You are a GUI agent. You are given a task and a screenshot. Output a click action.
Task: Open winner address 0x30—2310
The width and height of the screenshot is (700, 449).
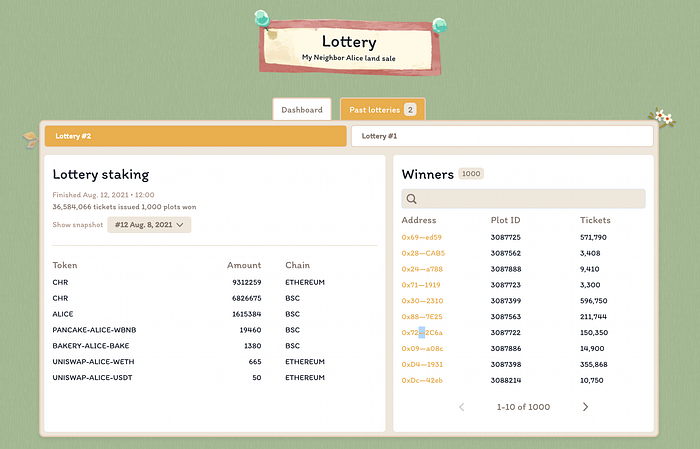pos(422,301)
